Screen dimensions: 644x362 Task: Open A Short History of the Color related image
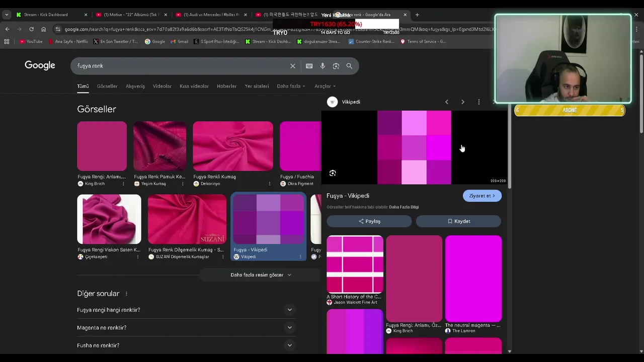(355, 264)
